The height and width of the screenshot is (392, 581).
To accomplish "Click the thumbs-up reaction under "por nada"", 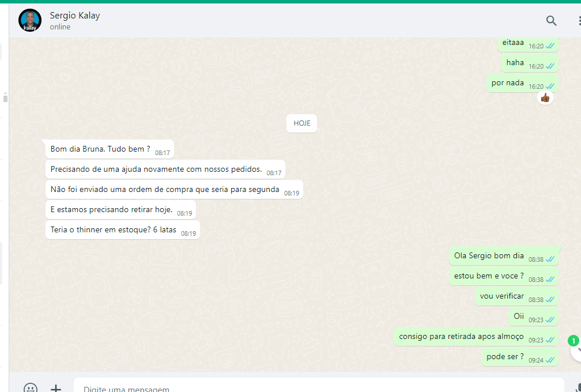I will (x=545, y=98).
